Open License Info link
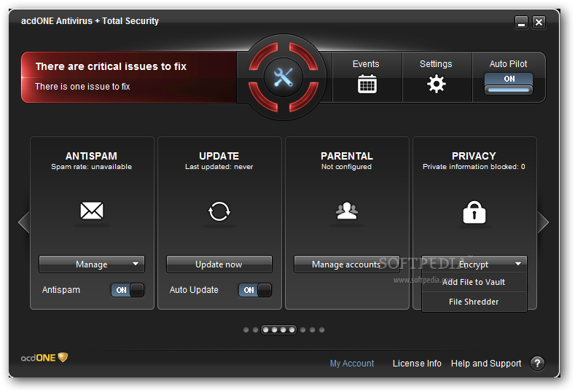Image resolution: width=575 pixels, height=392 pixels. point(417,364)
